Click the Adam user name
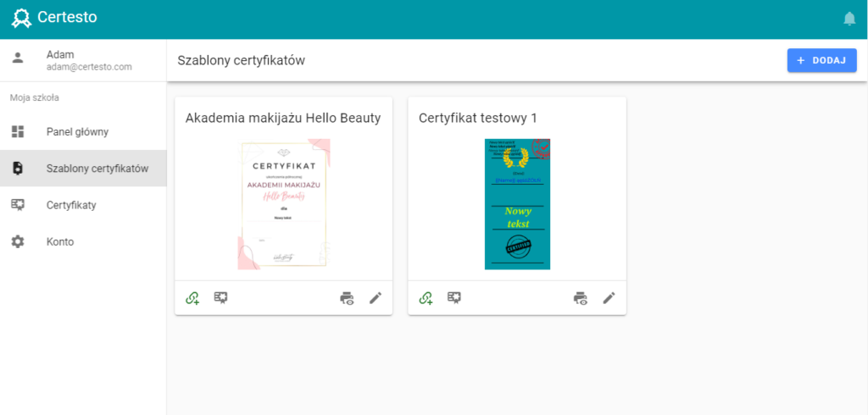Screen dimensions: 868x415 tap(60, 55)
